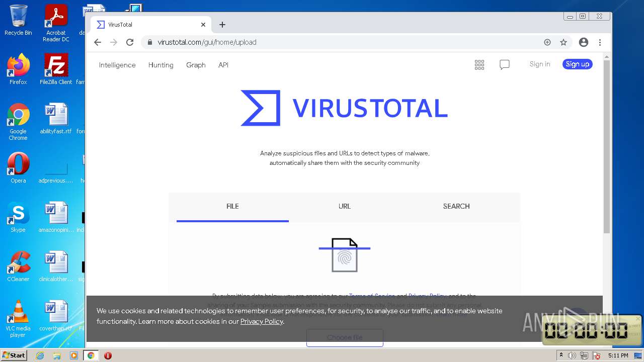This screenshot has height=362, width=644.
Task: Close the VirusTotal browser tab
Action: point(203,25)
